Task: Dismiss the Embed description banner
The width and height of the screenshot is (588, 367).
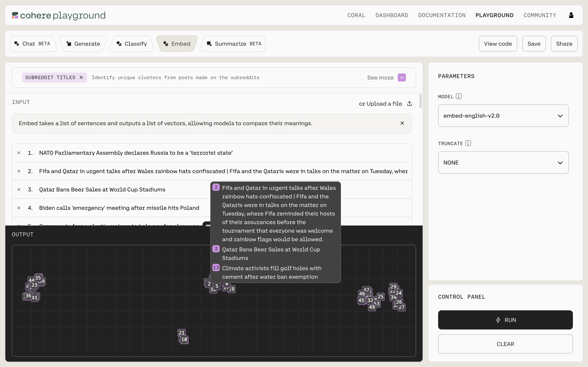Action: (402, 123)
